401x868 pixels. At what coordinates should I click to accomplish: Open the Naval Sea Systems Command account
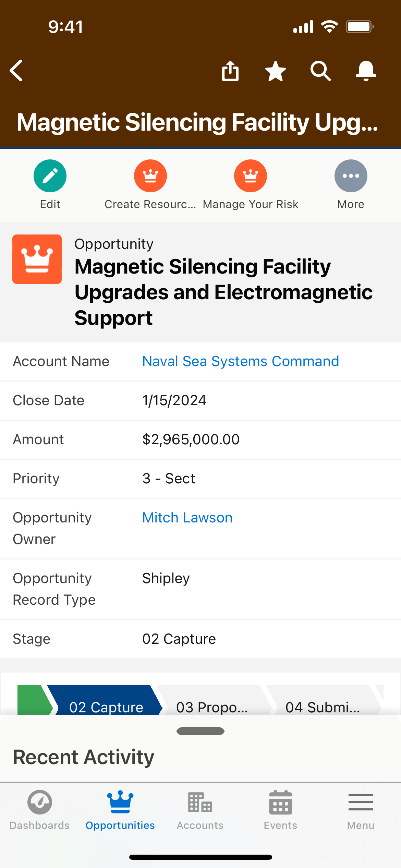241,361
